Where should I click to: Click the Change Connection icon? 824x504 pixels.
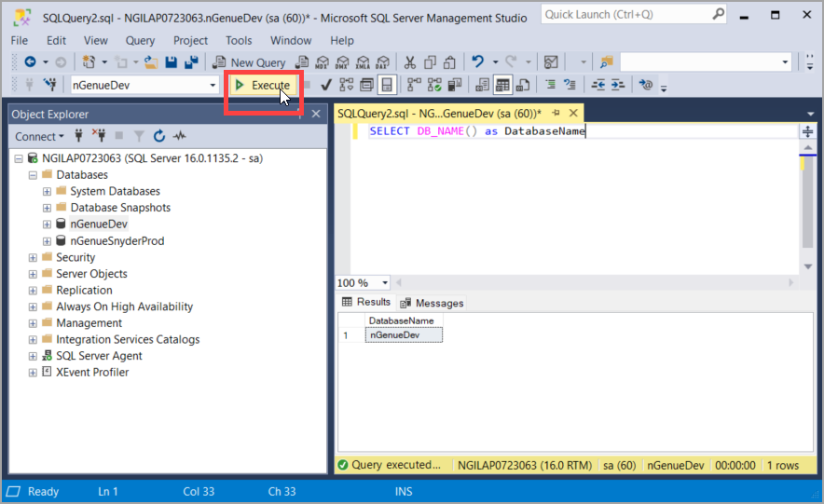[x=50, y=85]
